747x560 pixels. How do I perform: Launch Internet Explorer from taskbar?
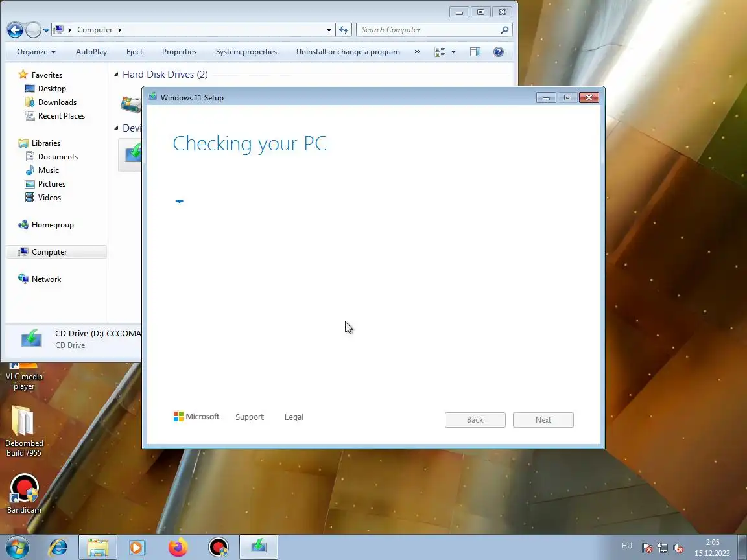click(x=58, y=547)
